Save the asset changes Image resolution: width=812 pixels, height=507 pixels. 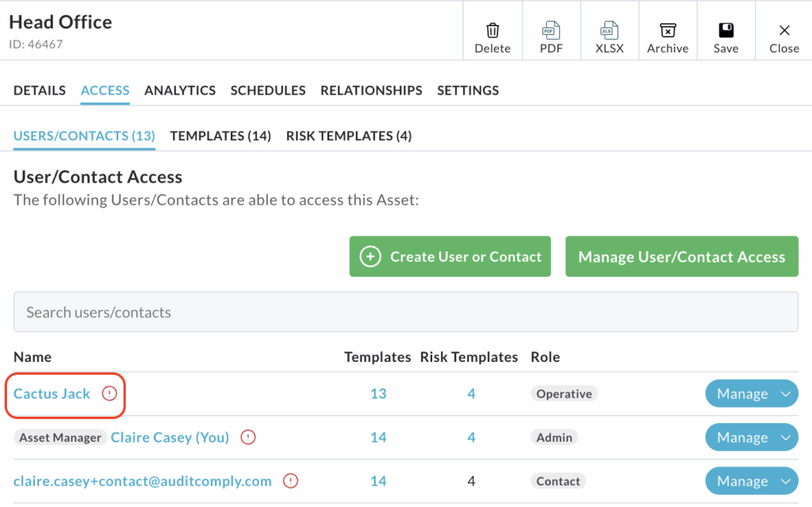click(726, 32)
